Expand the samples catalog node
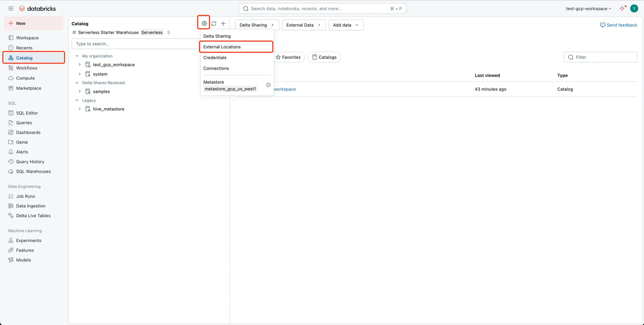 [x=79, y=92]
